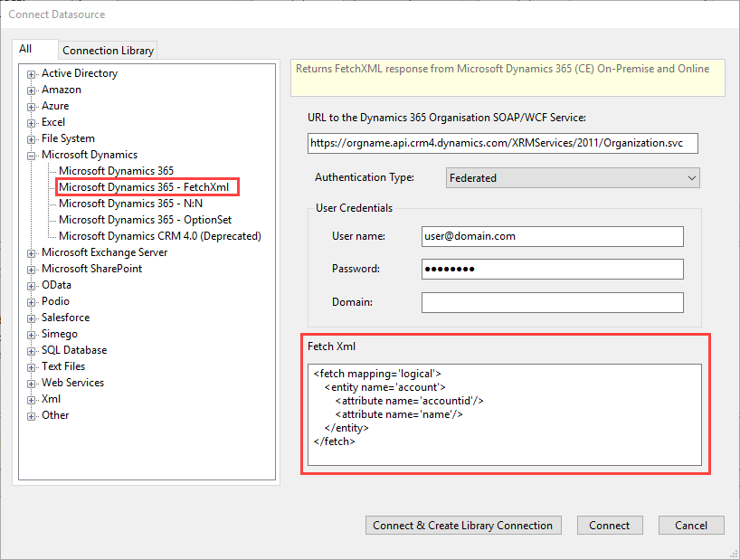Open the Authentication Type dropdown
This screenshot has height=560, width=740.
click(573, 178)
